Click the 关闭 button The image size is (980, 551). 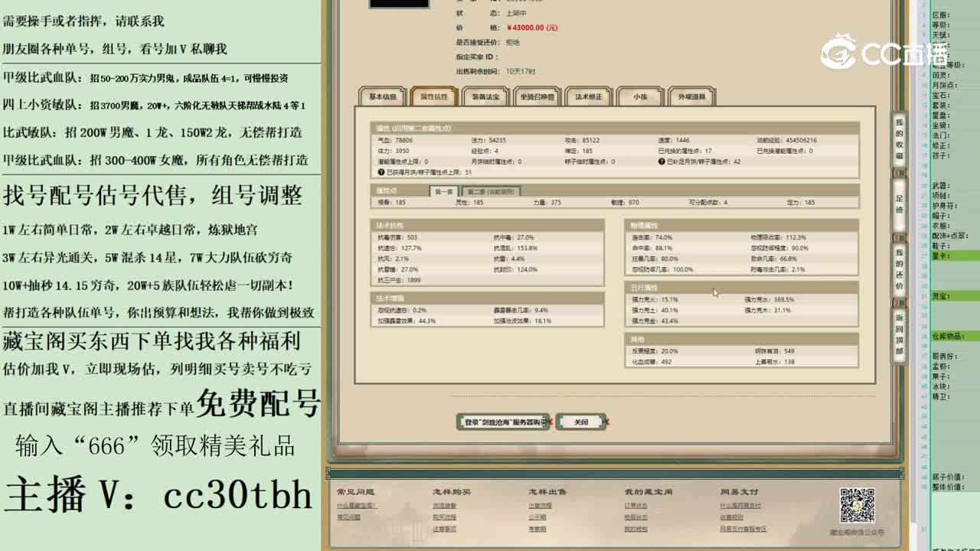580,422
